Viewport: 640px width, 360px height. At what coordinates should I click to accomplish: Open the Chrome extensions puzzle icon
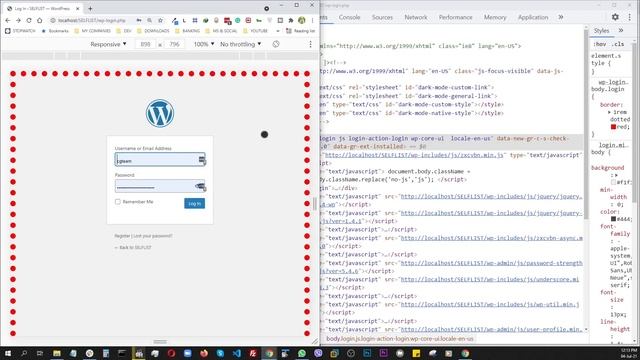[x=291, y=20]
